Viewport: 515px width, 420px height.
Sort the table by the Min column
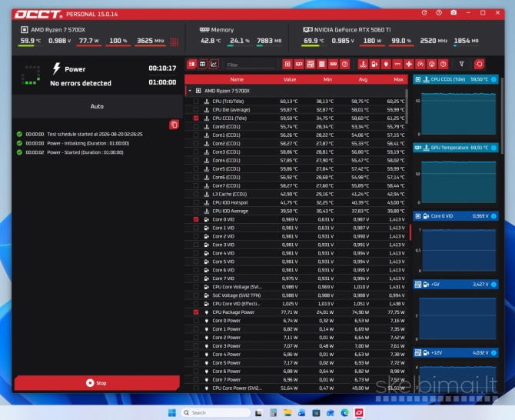coord(327,79)
